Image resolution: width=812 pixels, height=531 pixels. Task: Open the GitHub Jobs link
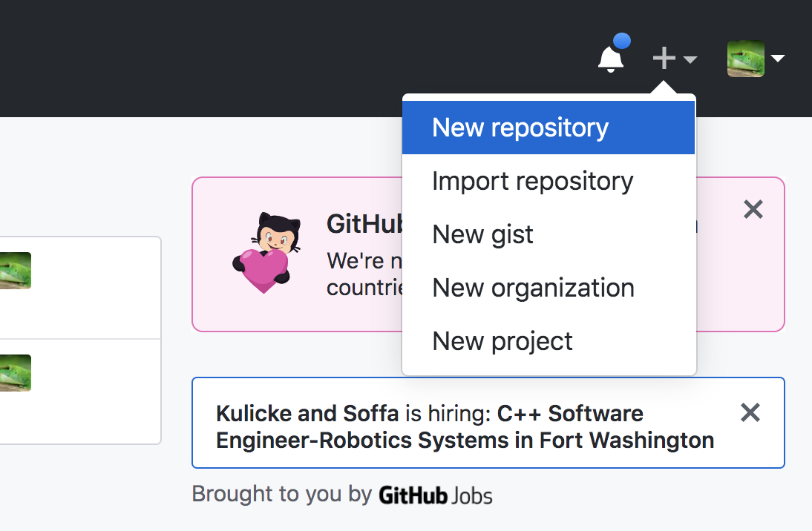tap(435, 495)
